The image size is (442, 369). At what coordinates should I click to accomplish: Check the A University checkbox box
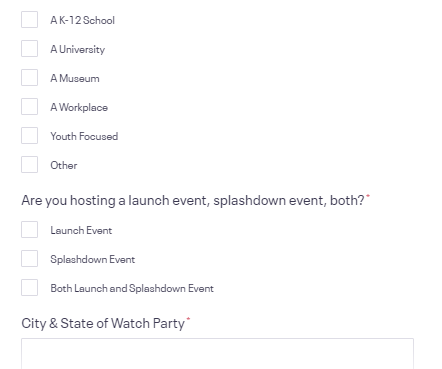coord(29,49)
